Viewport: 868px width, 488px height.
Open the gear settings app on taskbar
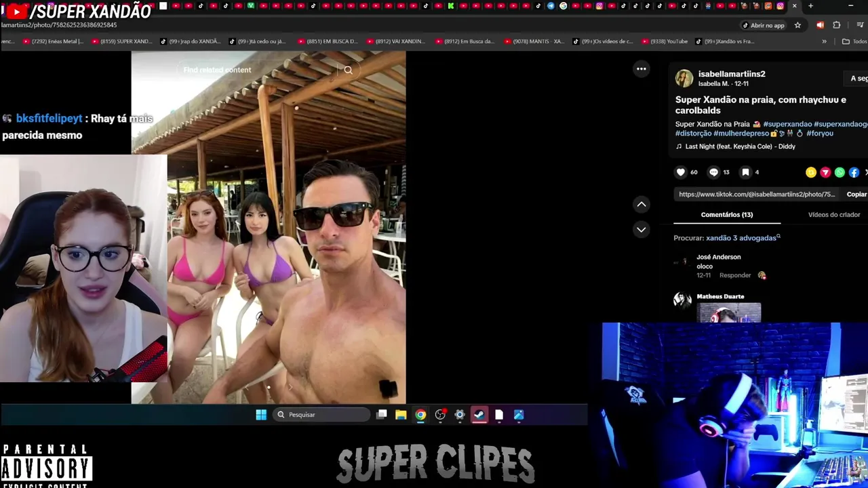[x=460, y=415]
